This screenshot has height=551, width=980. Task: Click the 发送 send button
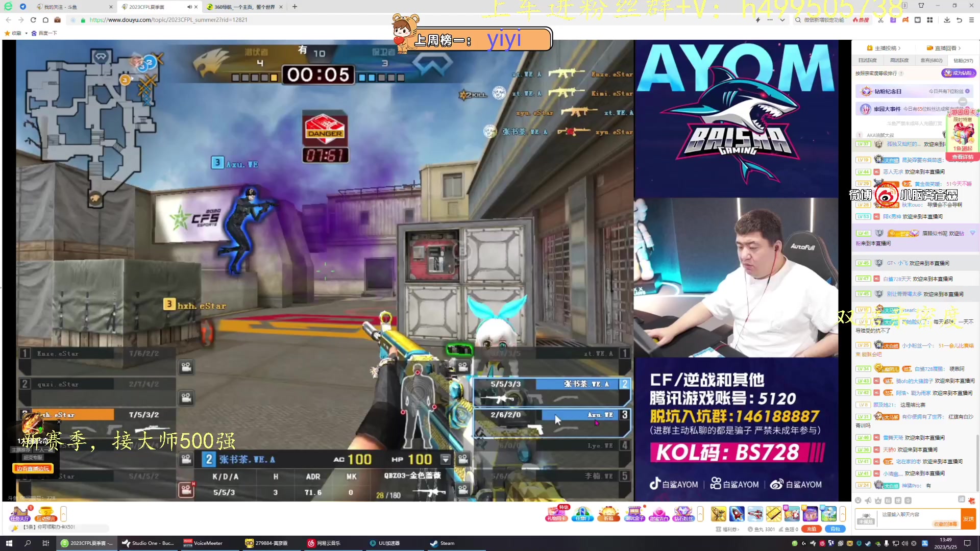(968, 519)
